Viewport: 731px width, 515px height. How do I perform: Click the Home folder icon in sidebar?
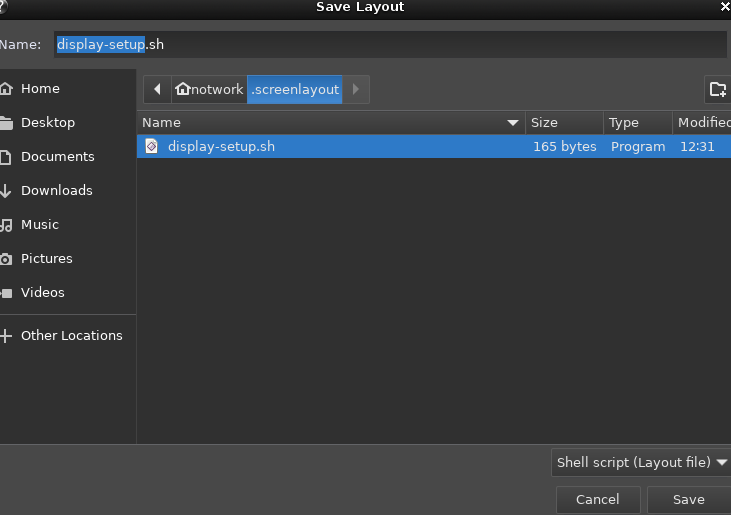(x=6, y=89)
